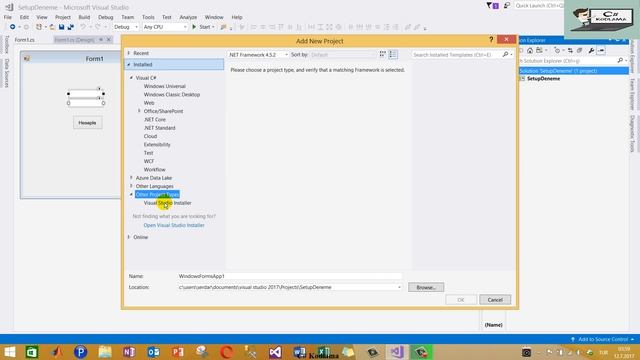The image size is (640, 360).
Task: Expand the Recent templates section
Action: (129, 53)
